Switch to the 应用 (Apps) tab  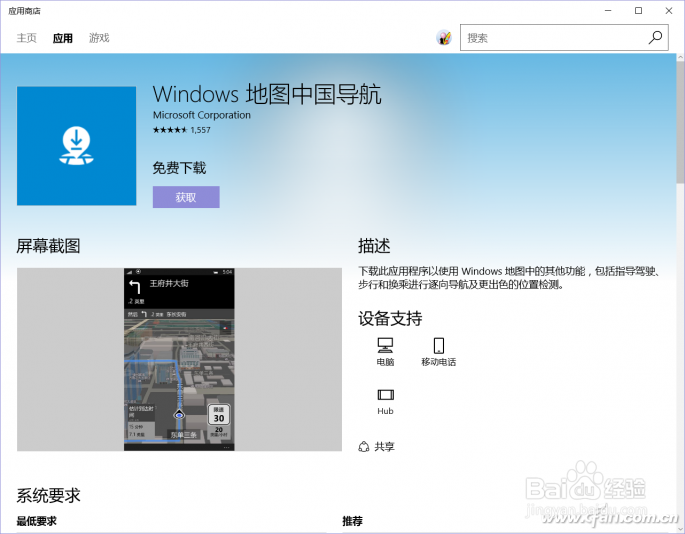pyautogui.click(x=63, y=38)
